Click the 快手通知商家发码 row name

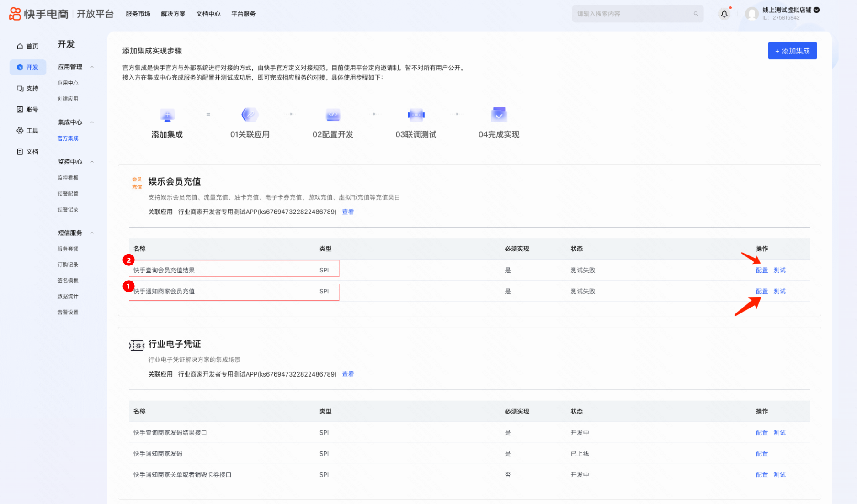click(x=158, y=454)
